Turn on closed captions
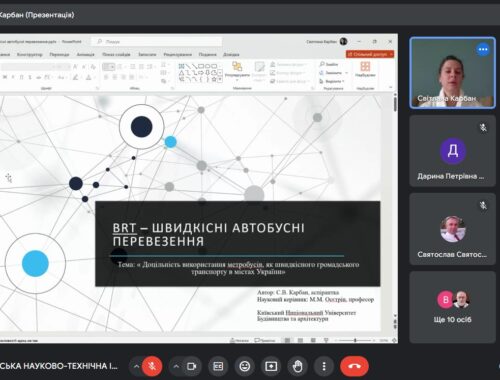 [218, 366]
